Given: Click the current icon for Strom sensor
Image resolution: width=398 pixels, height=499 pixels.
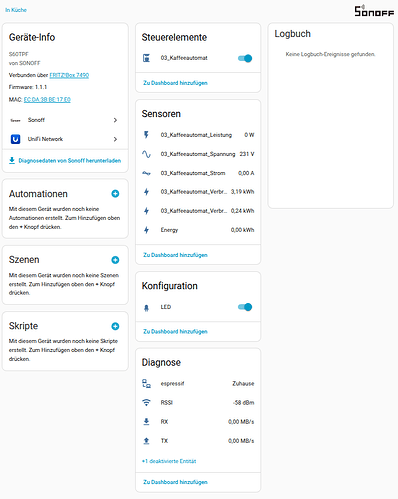Looking at the screenshot, I should (146, 173).
